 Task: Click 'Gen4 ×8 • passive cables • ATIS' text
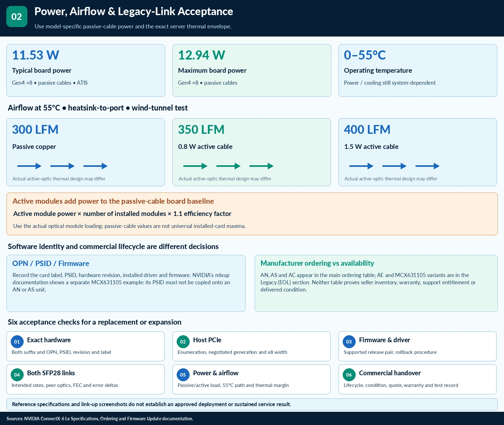50,83
